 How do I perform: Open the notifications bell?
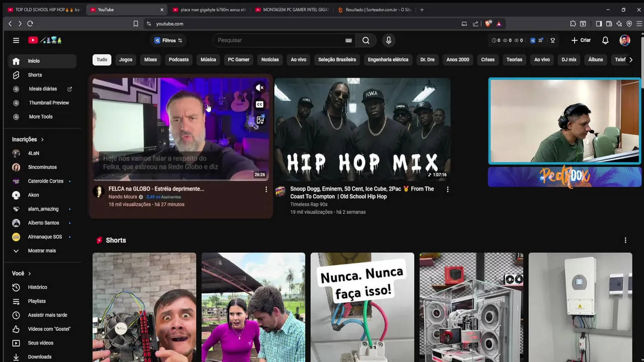coord(605,40)
